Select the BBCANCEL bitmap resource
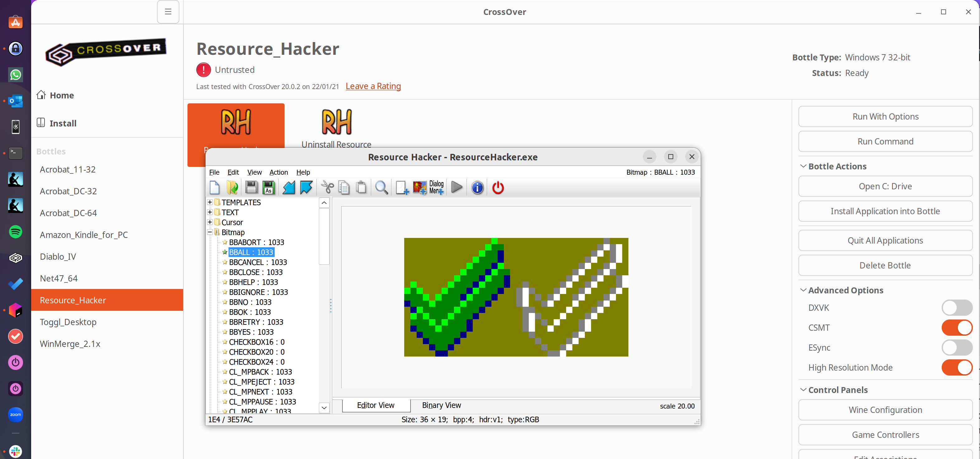 [258, 262]
